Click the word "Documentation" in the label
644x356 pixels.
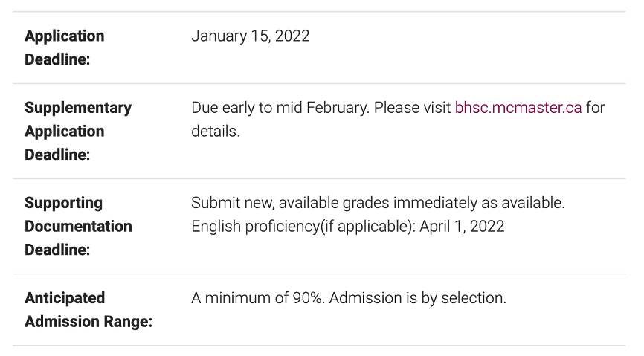click(78, 226)
